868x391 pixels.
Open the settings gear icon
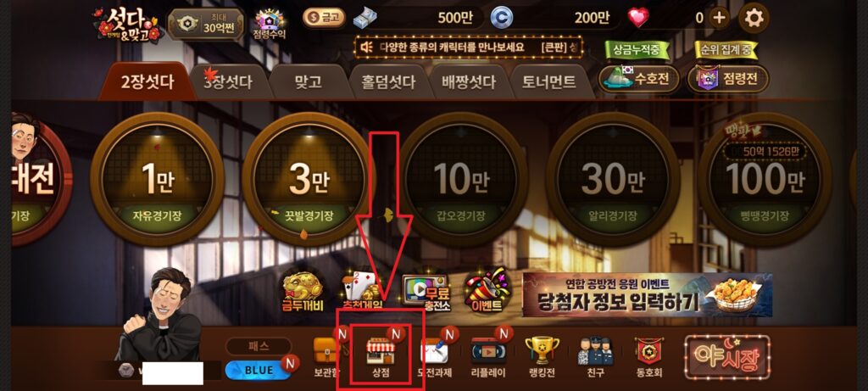tap(754, 18)
